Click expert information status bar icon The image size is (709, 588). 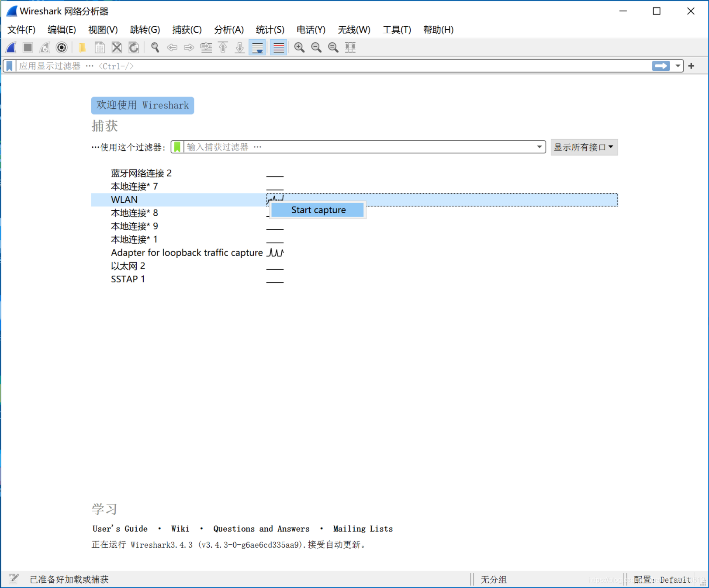(14, 579)
